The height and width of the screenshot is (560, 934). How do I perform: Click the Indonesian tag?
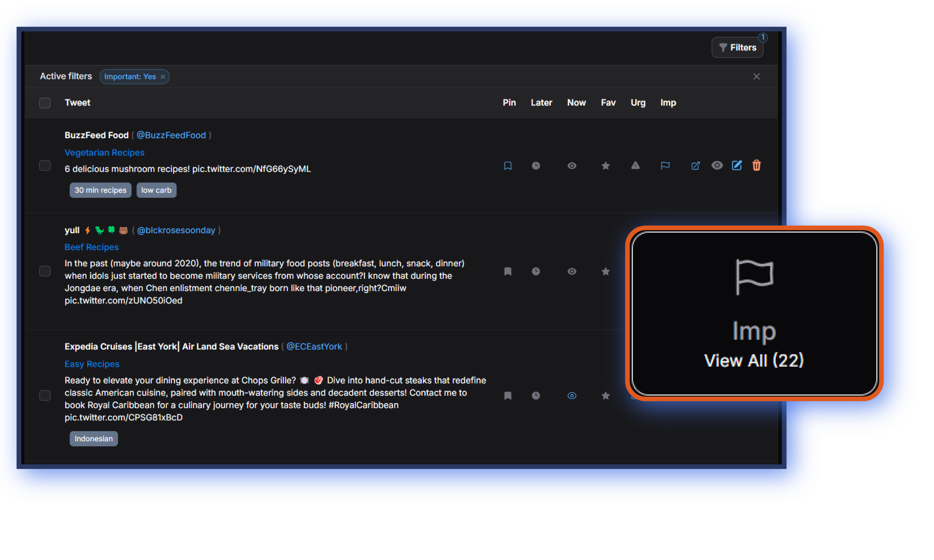point(94,439)
